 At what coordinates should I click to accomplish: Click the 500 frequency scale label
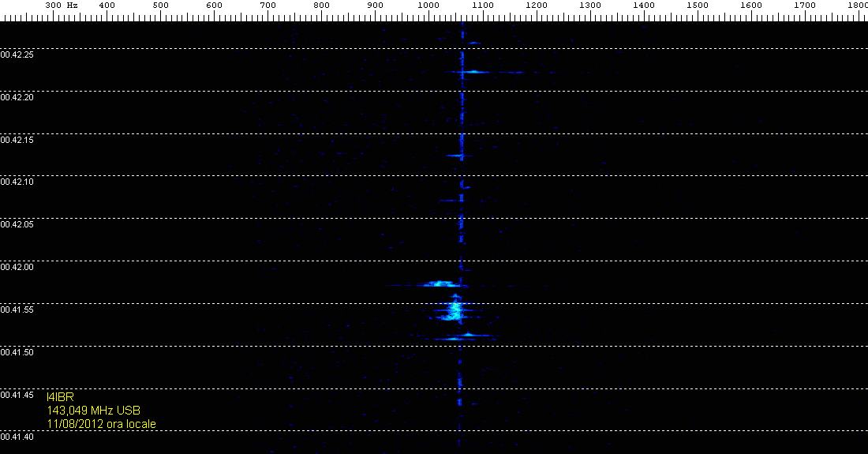click(160, 5)
